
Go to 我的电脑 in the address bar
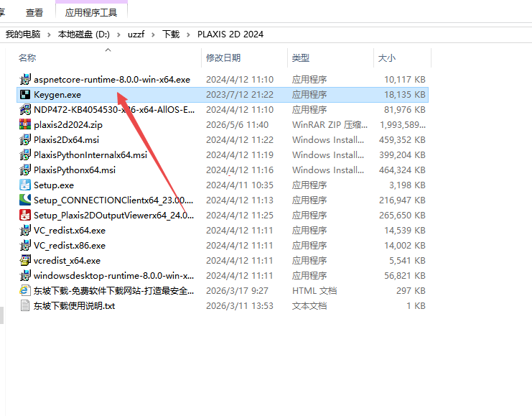click(x=23, y=34)
